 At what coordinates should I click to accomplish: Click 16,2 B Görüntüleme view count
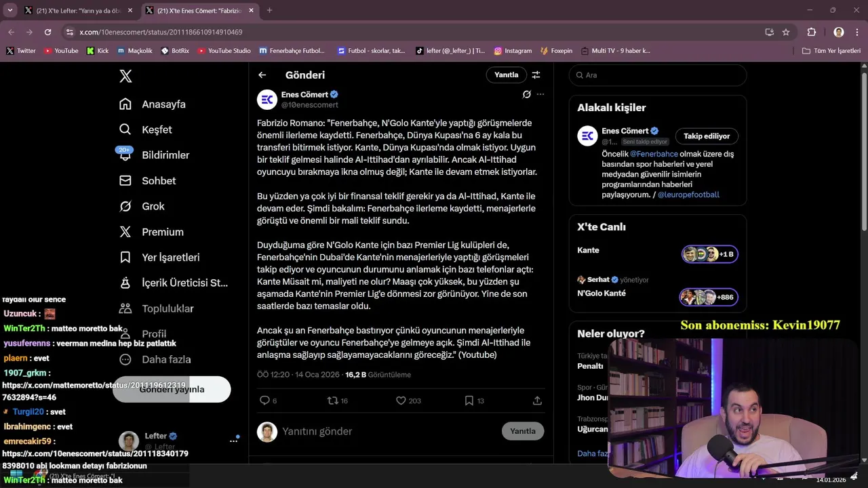[378, 375]
